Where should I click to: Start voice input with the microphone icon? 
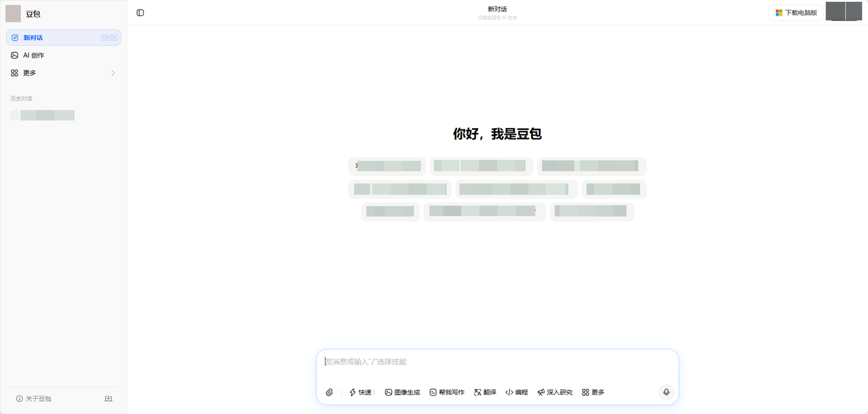tap(666, 392)
